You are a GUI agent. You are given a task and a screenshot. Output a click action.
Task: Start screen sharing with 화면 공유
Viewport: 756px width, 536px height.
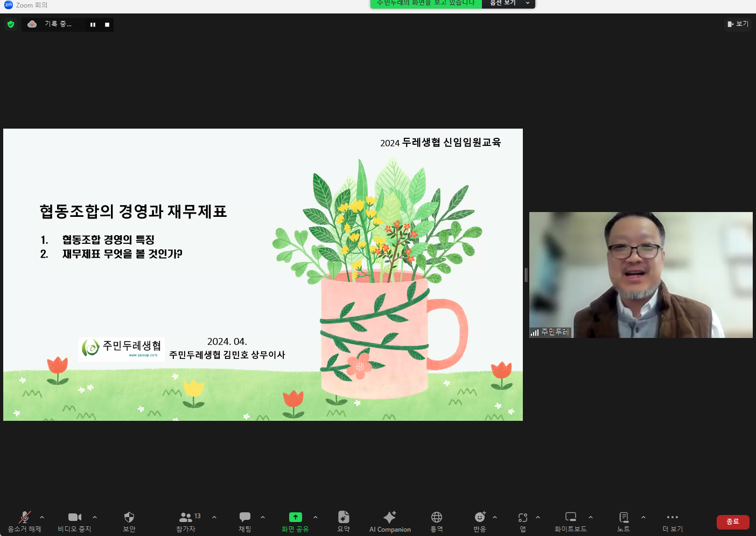tap(295, 521)
